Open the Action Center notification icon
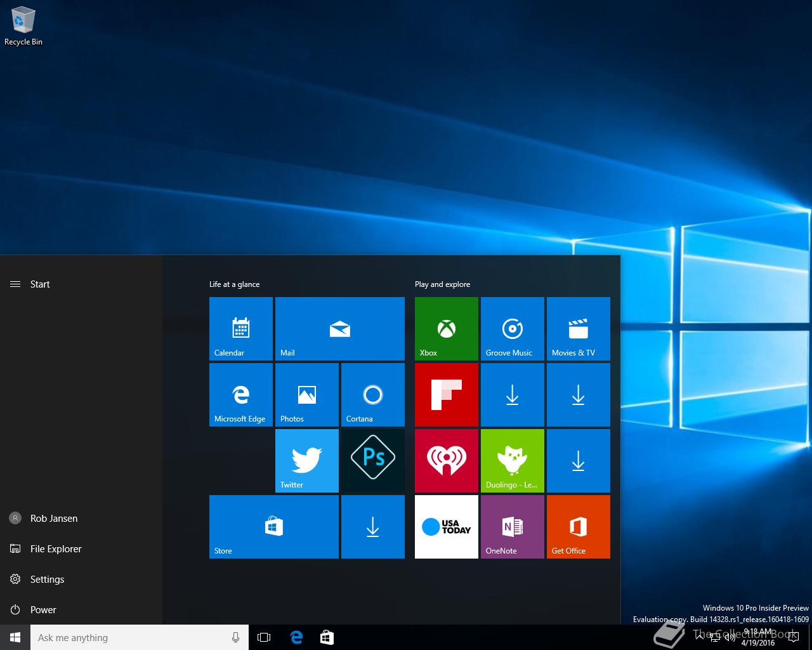Screen dimensions: 812x650 click(x=794, y=637)
